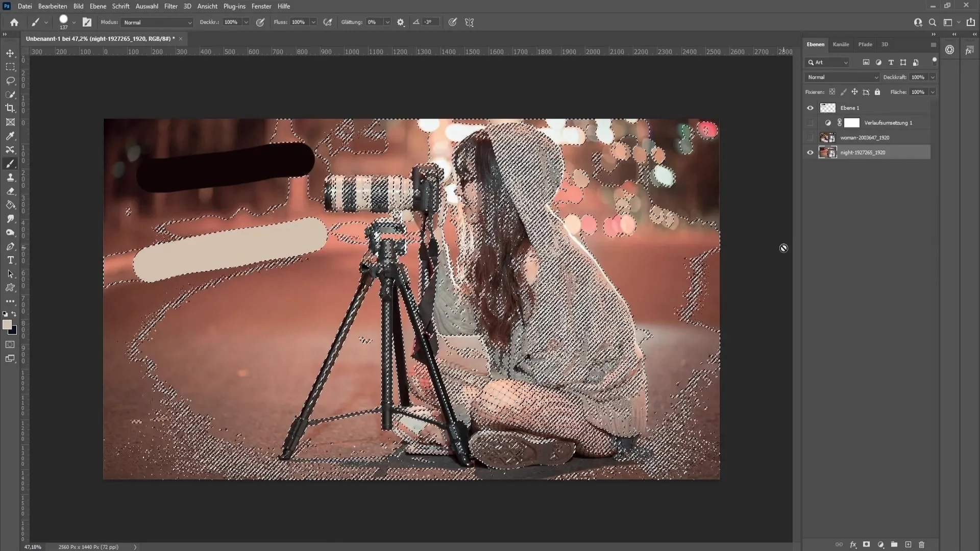Show the woman-2003647_1920 layer
Viewport: 980px width, 551px height.
(x=810, y=137)
